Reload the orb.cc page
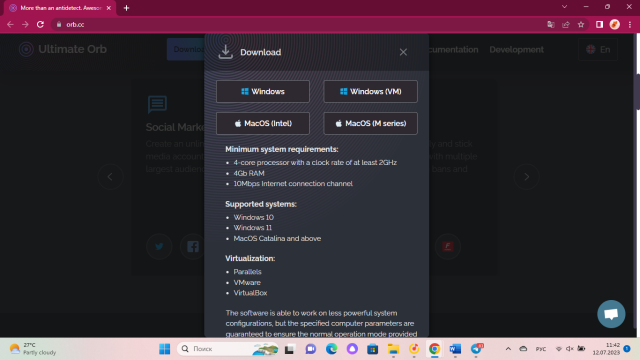Screen dimensions: 640x360 [40, 24]
